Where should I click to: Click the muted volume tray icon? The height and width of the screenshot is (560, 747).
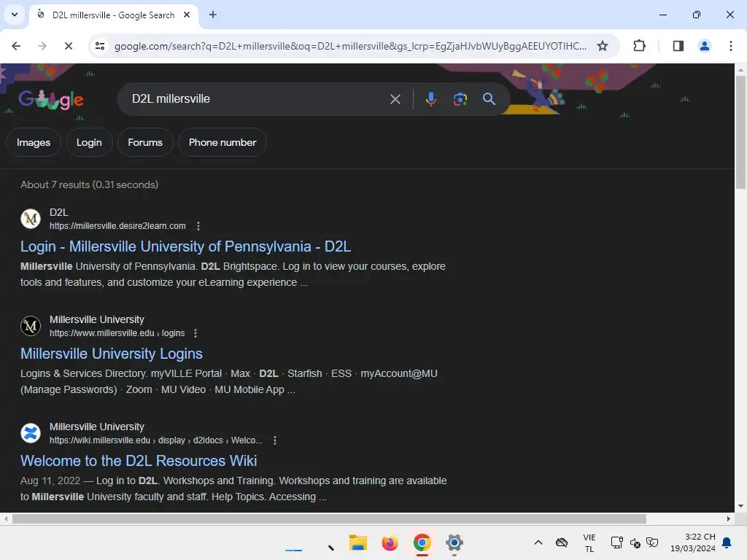[x=635, y=542]
